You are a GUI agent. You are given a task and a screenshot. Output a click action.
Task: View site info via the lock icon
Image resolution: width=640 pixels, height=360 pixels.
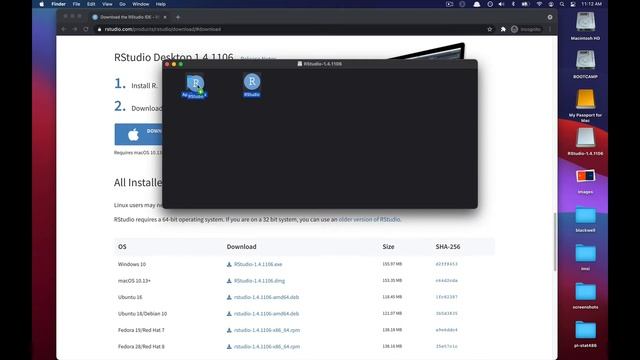click(99, 29)
